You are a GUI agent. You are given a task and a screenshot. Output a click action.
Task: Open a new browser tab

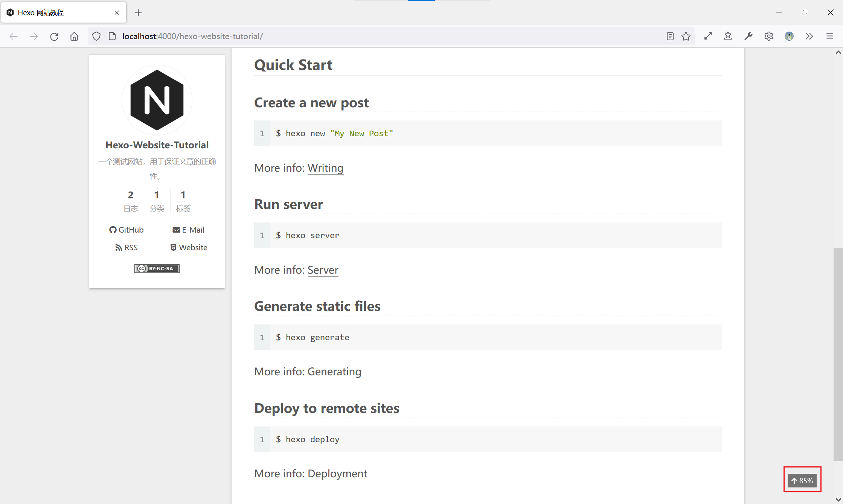[x=138, y=13]
